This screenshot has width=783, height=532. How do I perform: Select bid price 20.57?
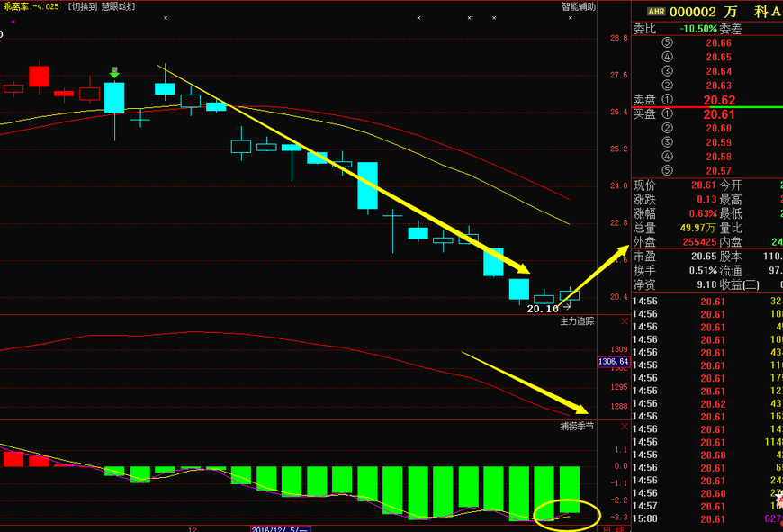(x=718, y=171)
